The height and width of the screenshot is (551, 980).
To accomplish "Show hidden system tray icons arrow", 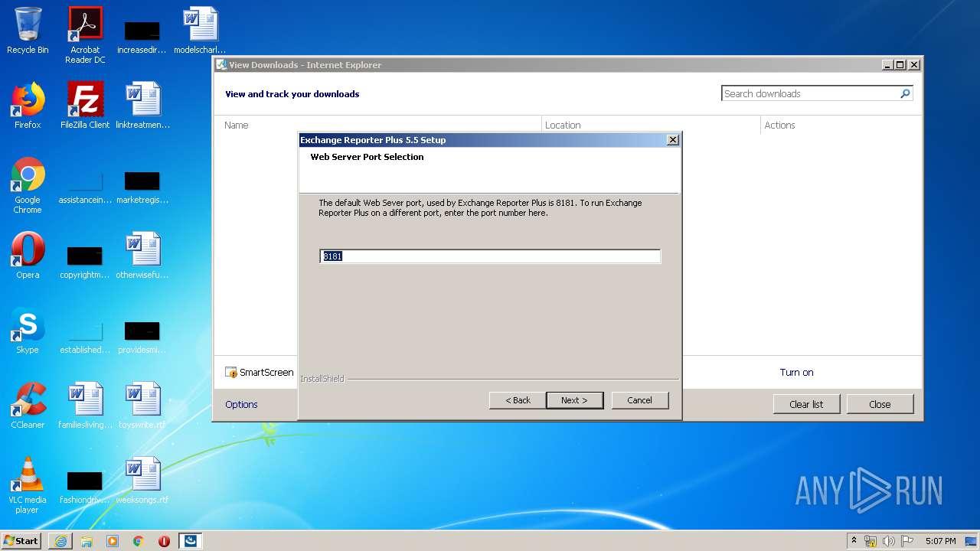I will coord(854,541).
